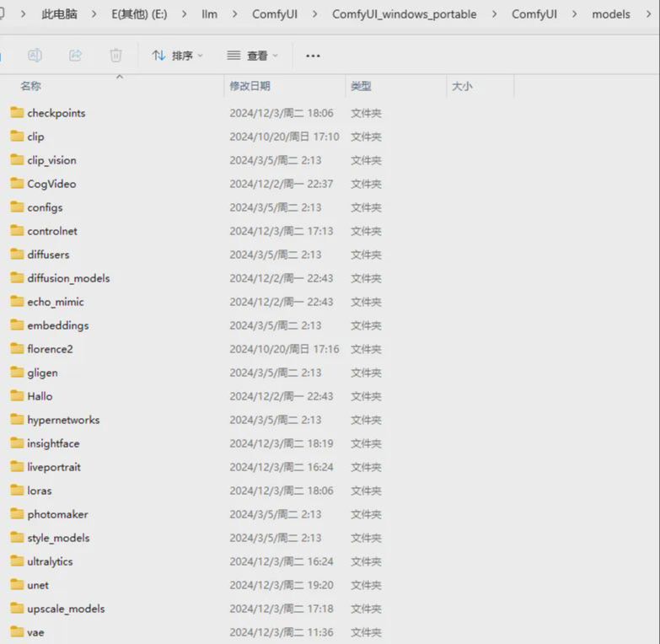Select the hypernetworks folder icon
The image size is (660, 644).
point(17,419)
